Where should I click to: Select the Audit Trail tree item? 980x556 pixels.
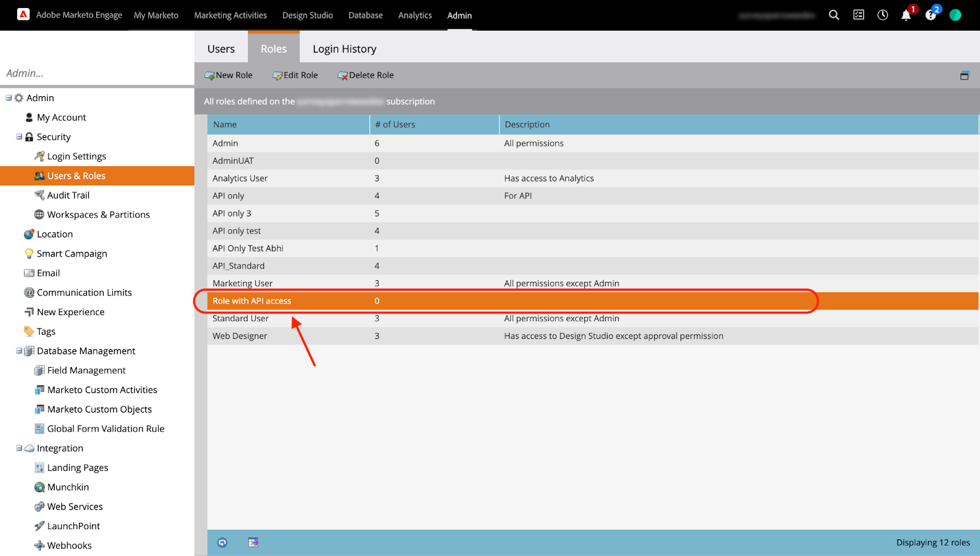[68, 196]
